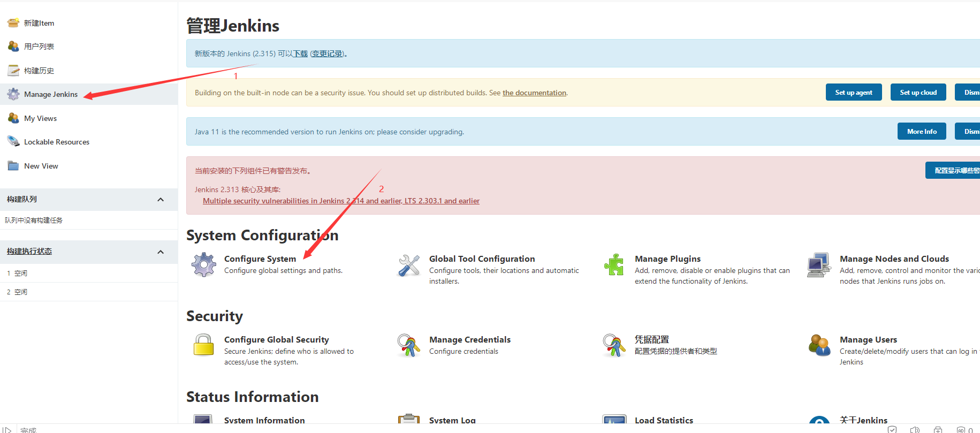The width and height of the screenshot is (980, 433).
Task: Click the Manage Plugins puzzle piece icon
Action: tap(614, 265)
